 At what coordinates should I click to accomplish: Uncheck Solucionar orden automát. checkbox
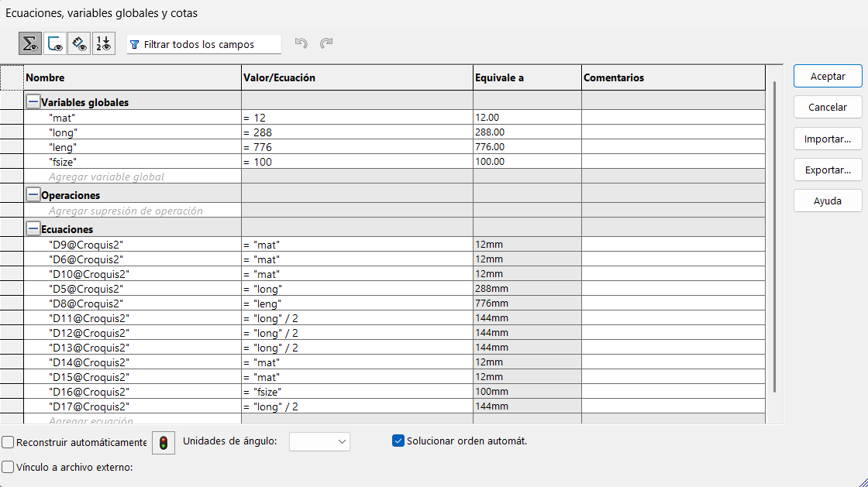398,441
